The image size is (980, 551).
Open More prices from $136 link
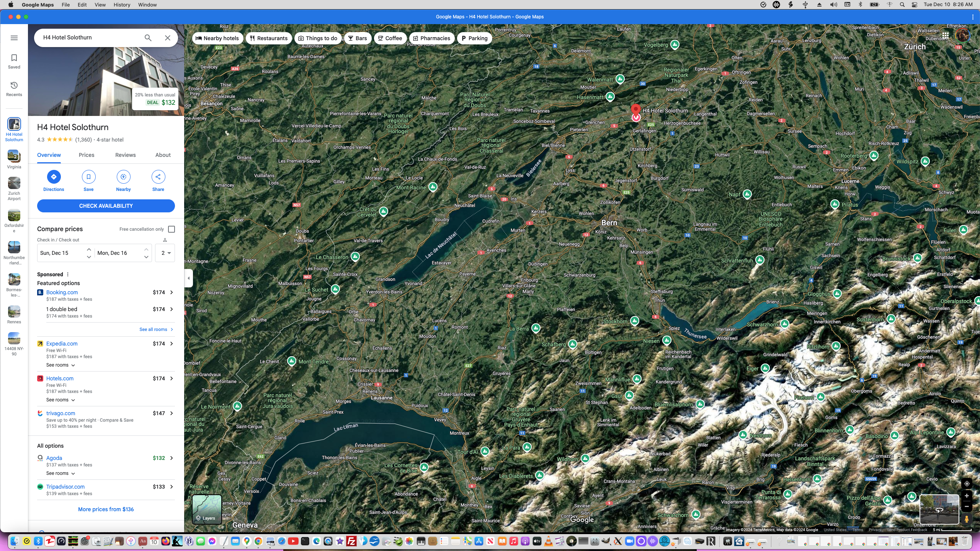point(106,509)
